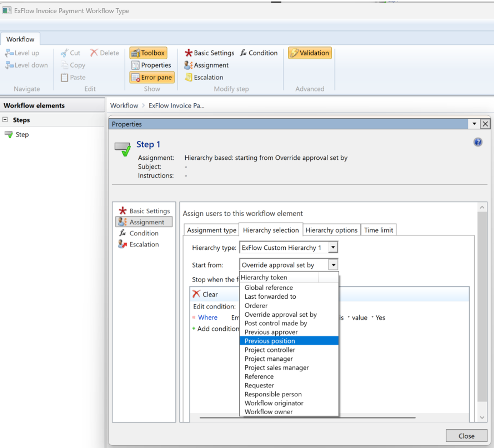Choose Requester from the list
Screen dimensions: 494x448
(x=289, y=385)
